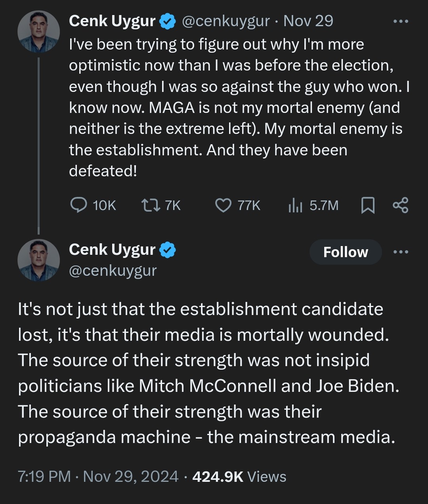Click the @cenkuygur handle under the second name
428x504 pixels.
click(113, 271)
